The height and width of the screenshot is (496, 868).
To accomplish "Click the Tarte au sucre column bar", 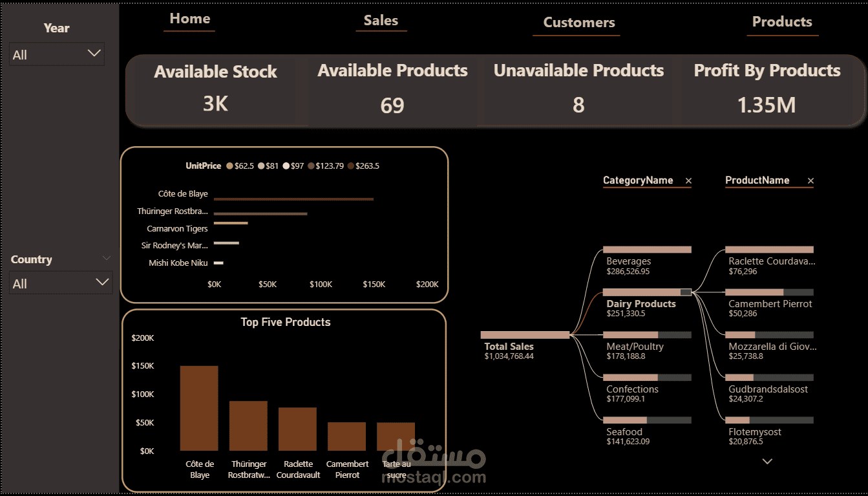I will [396, 437].
